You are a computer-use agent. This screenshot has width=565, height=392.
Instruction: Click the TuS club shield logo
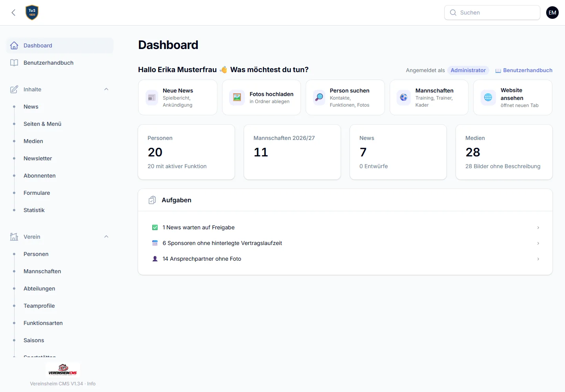(x=32, y=13)
